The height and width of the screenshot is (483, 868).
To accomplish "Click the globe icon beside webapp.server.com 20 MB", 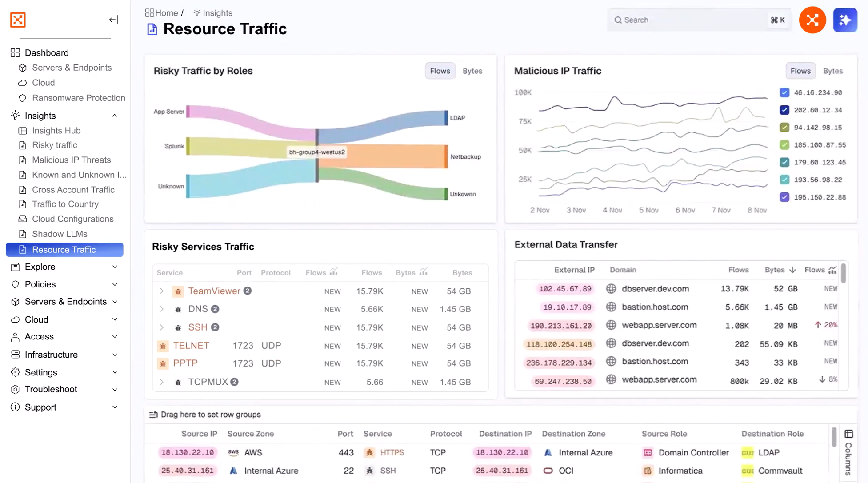I will click(x=611, y=325).
